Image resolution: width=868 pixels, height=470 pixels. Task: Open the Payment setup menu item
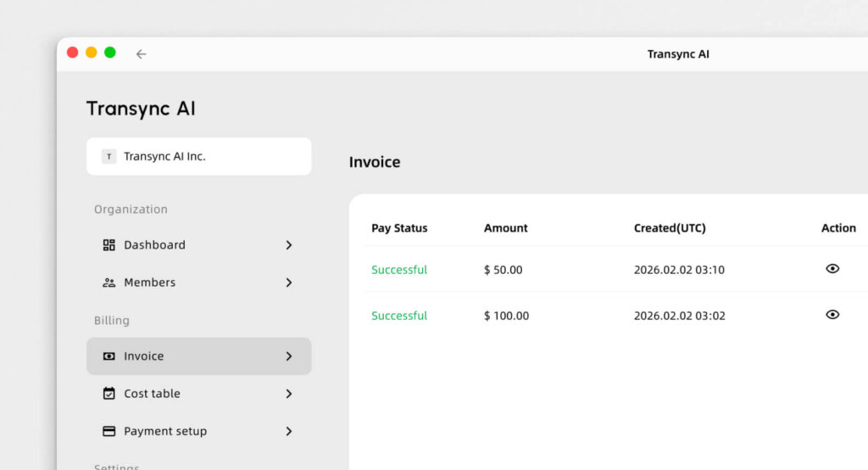pyautogui.click(x=165, y=431)
